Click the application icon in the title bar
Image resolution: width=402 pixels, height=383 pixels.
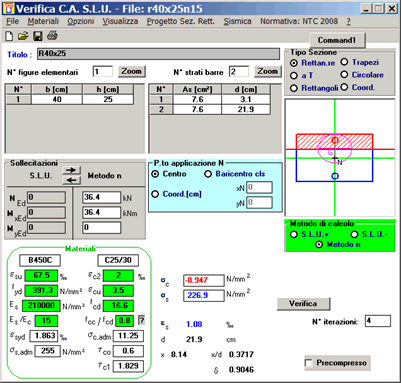[x=9, y=8]
